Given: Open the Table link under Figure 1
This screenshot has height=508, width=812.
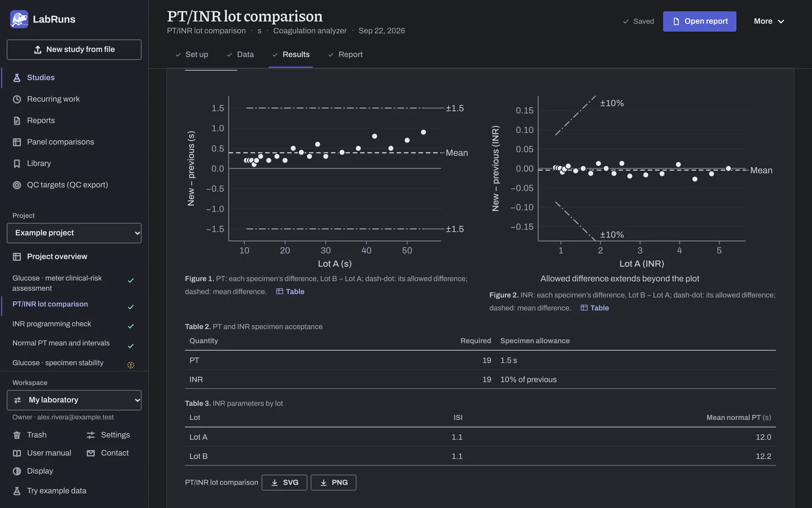Looking at the screenshot, I should (x=290, y=292).
